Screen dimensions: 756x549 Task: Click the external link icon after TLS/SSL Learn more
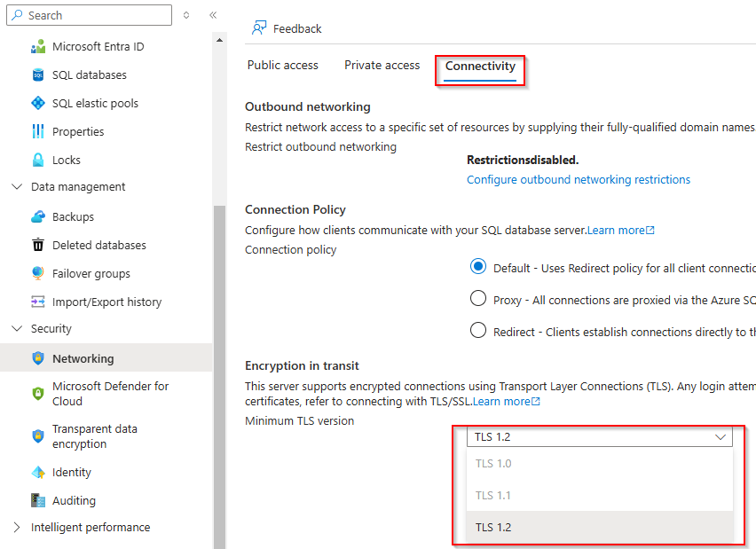[x=536, y=402]
